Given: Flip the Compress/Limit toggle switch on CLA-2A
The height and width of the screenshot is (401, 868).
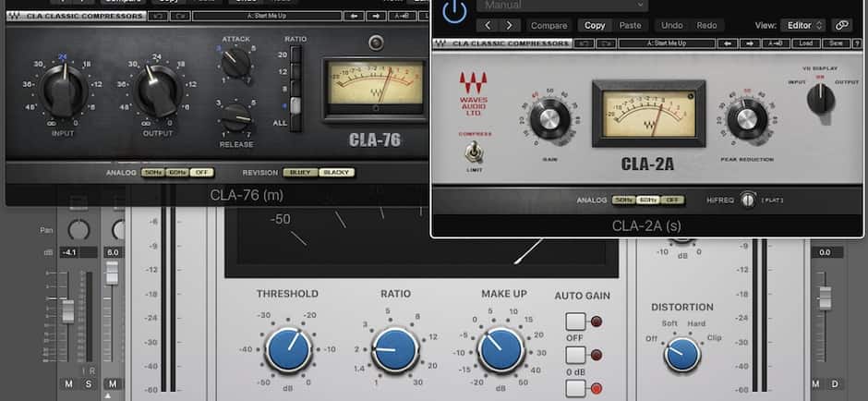Looking at the screenshot, I should point(473,152).
